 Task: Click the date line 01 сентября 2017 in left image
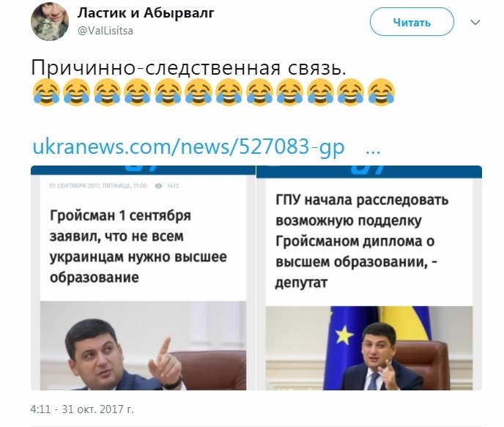(x=98, y=186)
